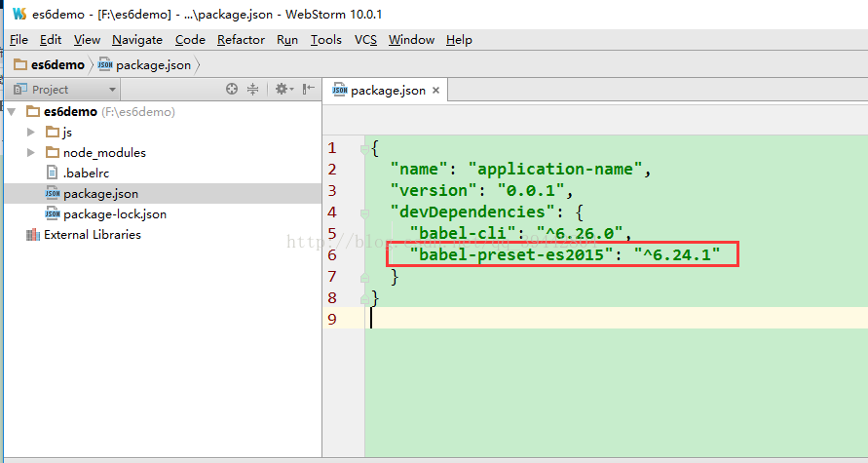Open the VCS menu
Viewport: 868px width, 463px height.
[365, 40]
